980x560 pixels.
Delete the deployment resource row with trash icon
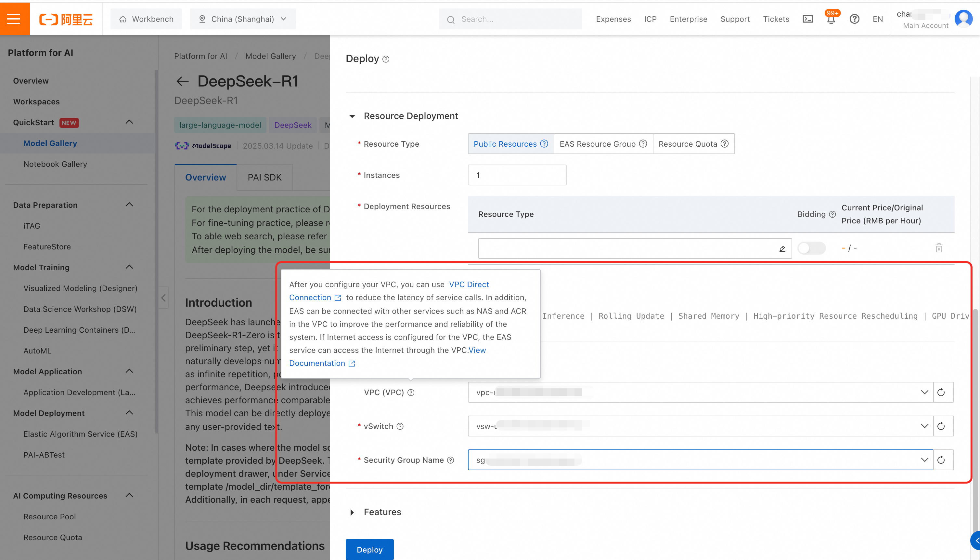(939, 248)
